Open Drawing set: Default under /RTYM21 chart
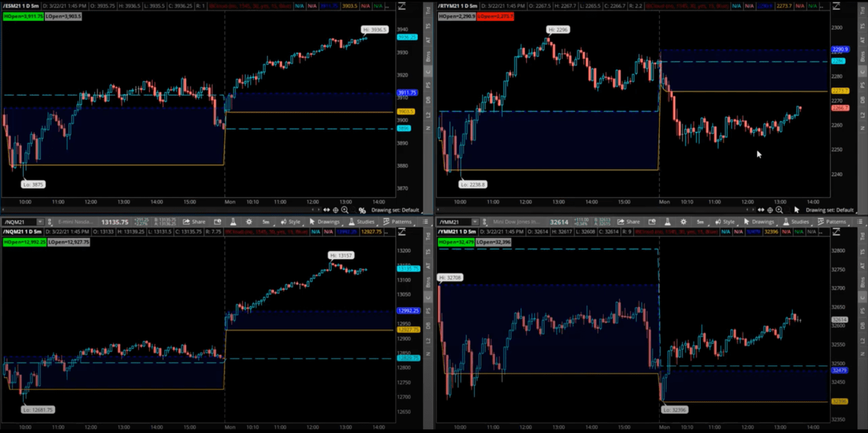The height and width of the screenshot is (433, 868). (829, 210)
